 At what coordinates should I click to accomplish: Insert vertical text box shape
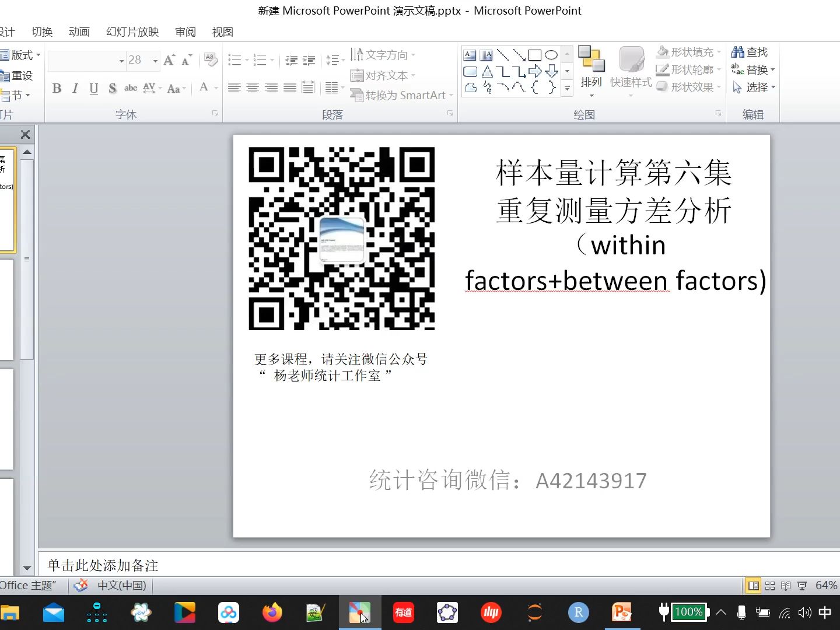[486, 55]
